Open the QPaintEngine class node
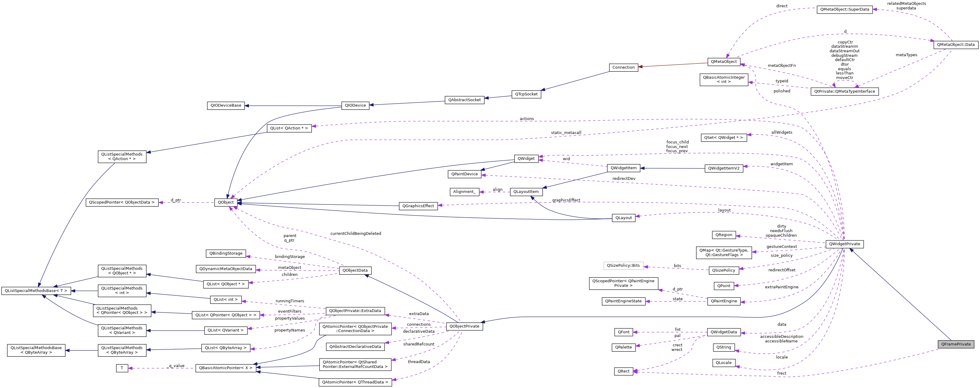This screenshot has width=980, height=388. [x=723, y=301]
